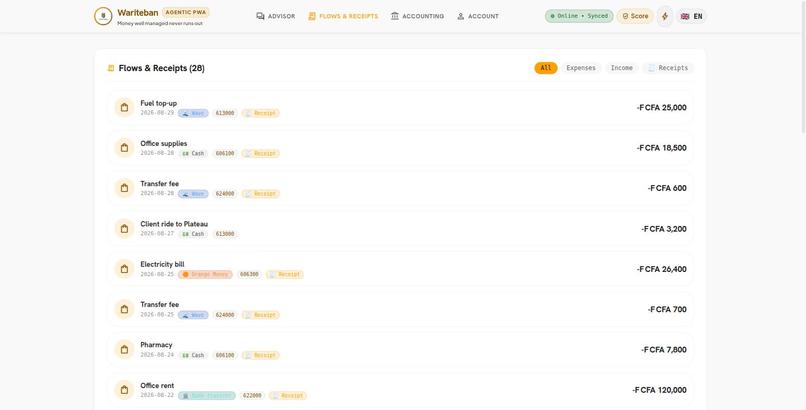The width and height of the screenshot is (806, 410).
Task: Open the Office rent entry title
Action: tap(157, 385)
